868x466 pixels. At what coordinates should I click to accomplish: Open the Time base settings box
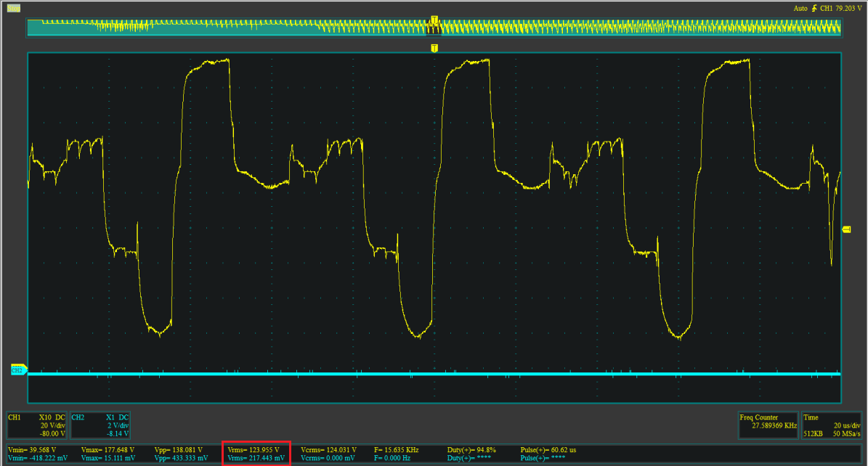pyautogui.click(x=831, y=425)
